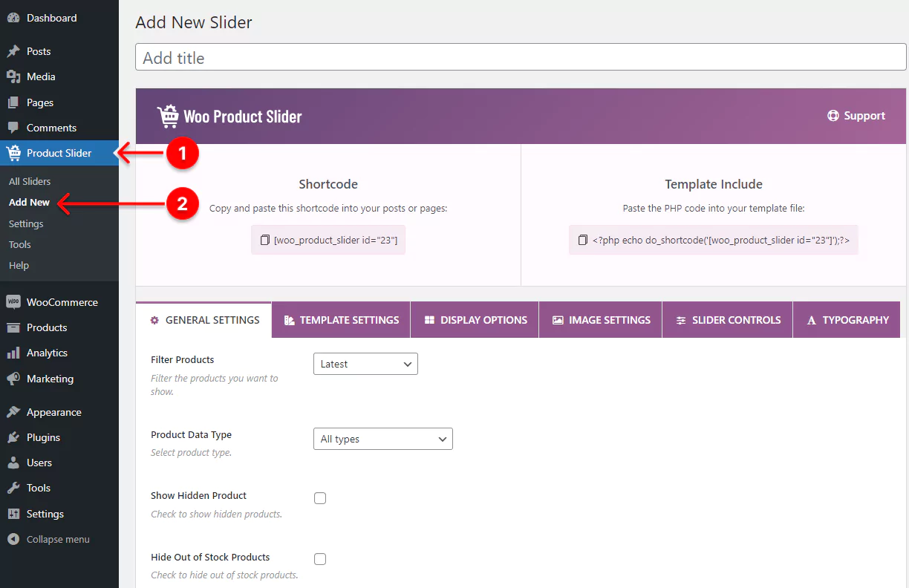Screen dimensions: 909x588
Task: Click the Users person icon
Action: 13,463
